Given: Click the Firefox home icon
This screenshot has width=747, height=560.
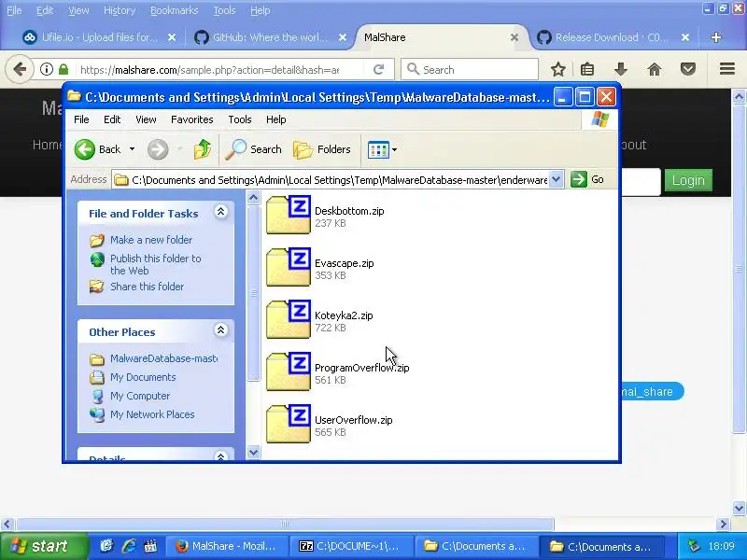Looking at the screenshot, I should click(655, 69).
